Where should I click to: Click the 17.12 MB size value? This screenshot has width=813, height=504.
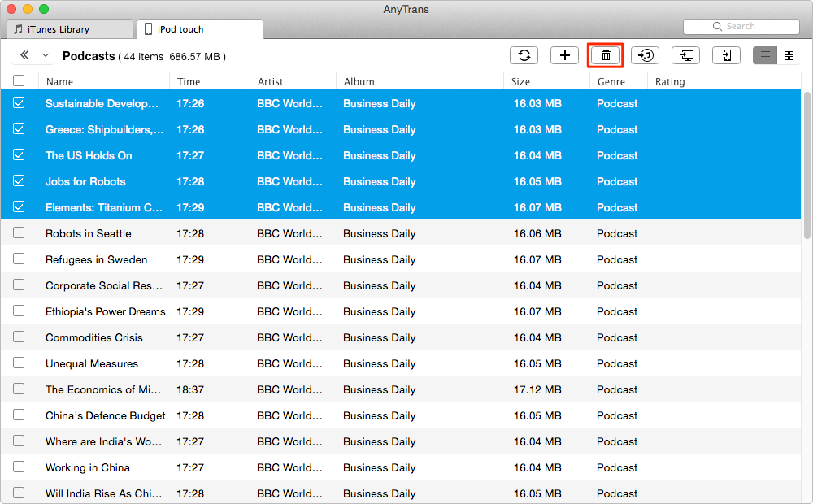tap(537, 390)
